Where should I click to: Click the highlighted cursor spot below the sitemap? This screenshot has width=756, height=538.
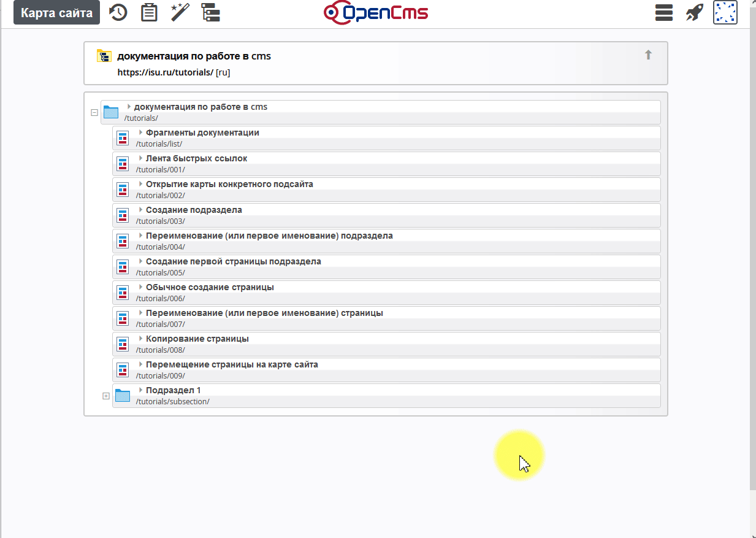pos(519,455)
